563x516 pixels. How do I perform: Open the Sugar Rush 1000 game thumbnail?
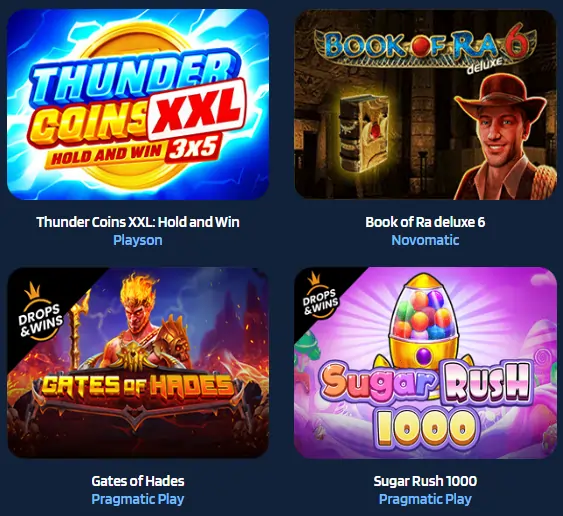pos(425,363)
